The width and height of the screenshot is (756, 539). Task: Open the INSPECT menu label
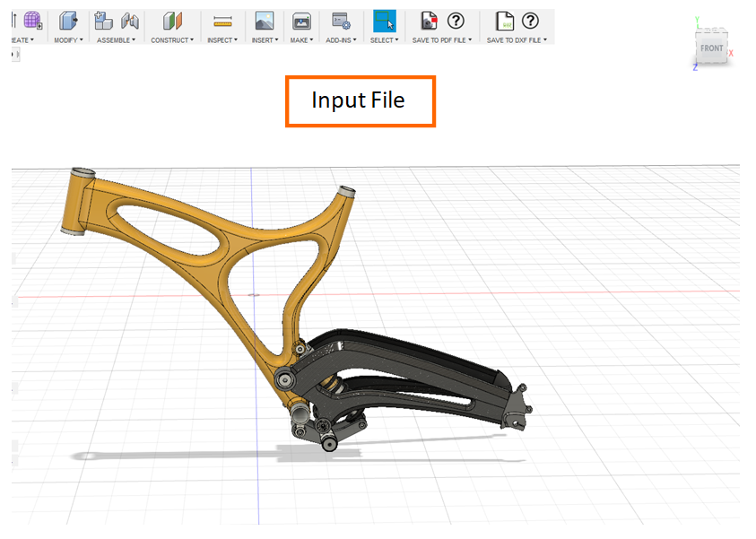click(x=222, y=40)
